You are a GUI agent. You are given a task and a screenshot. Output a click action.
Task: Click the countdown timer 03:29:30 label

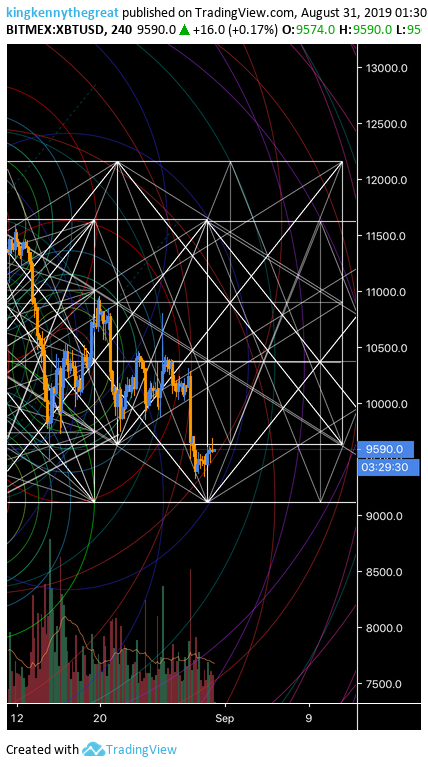tap(388, 467)
